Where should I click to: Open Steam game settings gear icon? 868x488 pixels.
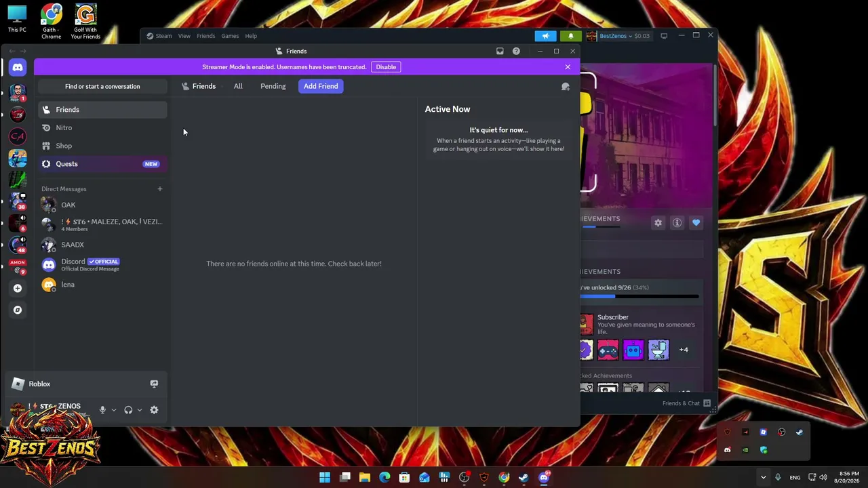658,222
